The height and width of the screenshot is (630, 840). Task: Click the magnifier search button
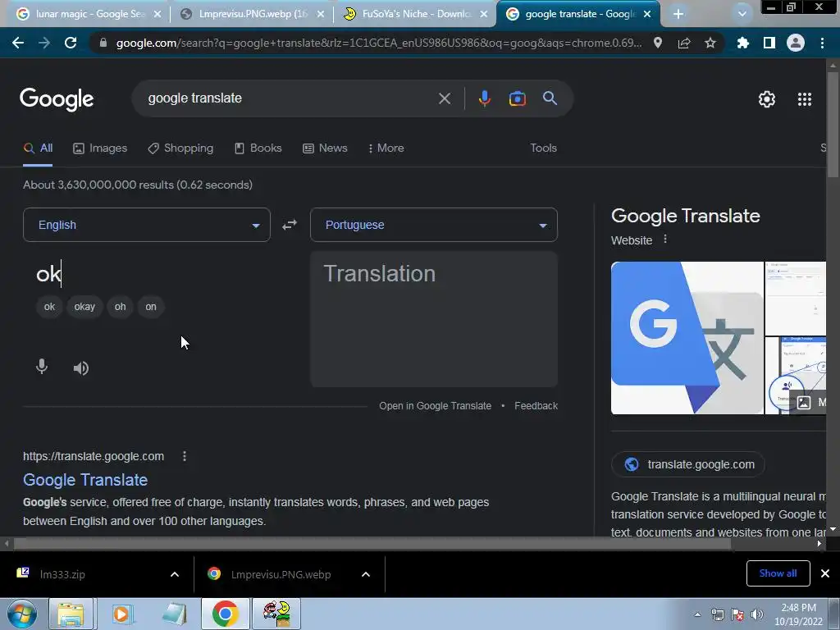pyautogui.click(x=550, y=98)
